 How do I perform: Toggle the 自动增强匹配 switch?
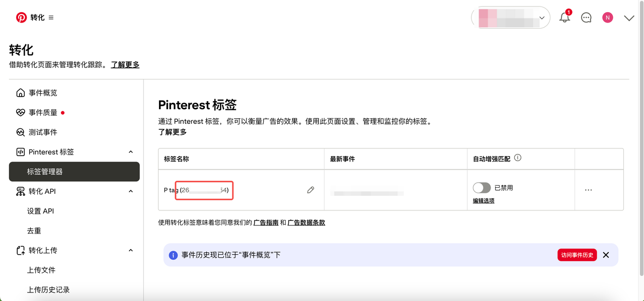coord(481,188)
